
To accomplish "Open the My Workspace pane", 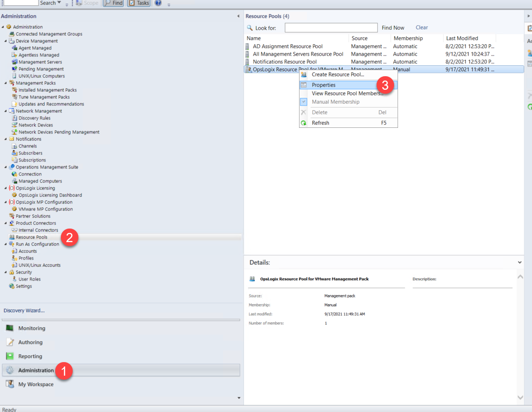I will click(121, 384).
